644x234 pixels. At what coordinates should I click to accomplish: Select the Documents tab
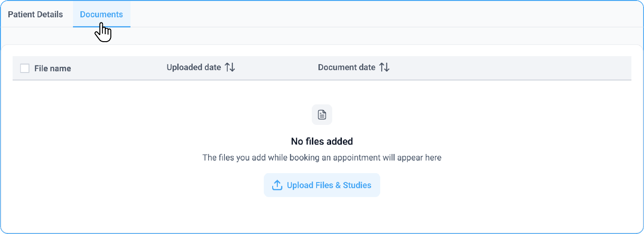pos(101,15)
